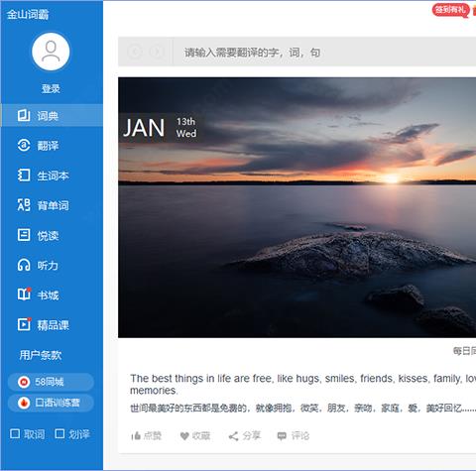Open the 书城 bookstore

tap(52, 294)
